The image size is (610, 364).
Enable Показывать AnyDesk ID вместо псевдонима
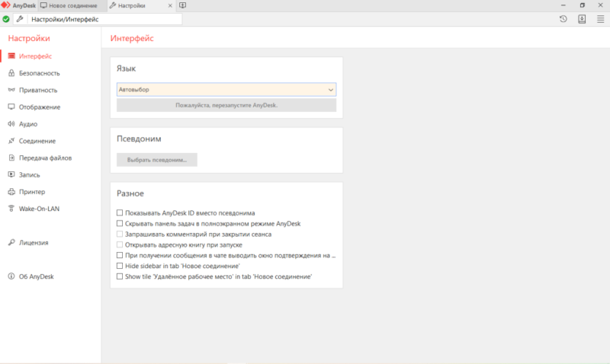[x=120, y=213]
